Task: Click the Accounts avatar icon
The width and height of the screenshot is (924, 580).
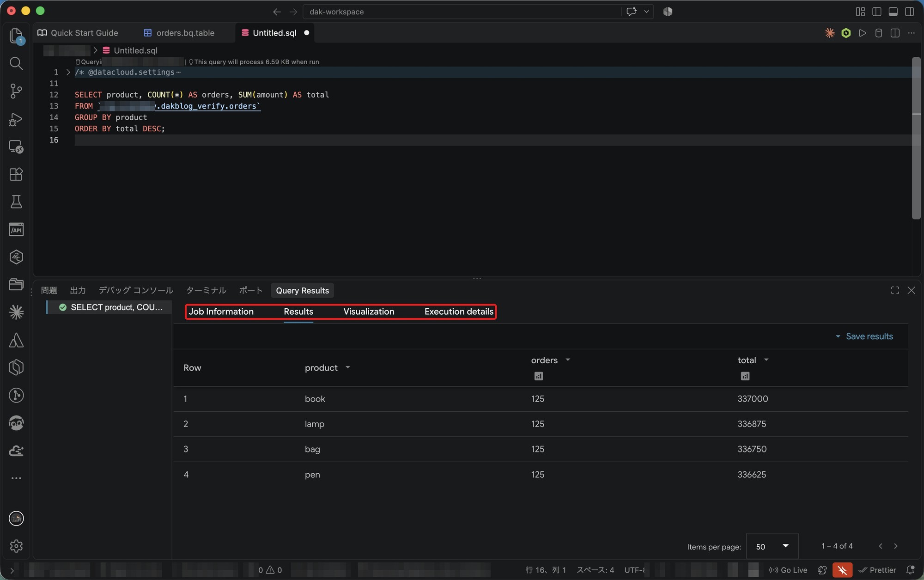Action: click(16, 519)
